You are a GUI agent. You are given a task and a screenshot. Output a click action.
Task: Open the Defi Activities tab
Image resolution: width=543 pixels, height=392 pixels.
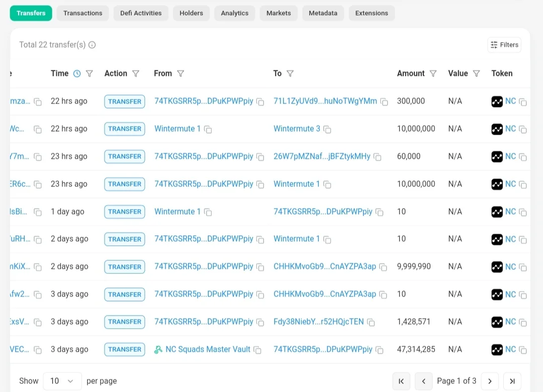click(141, 13)
